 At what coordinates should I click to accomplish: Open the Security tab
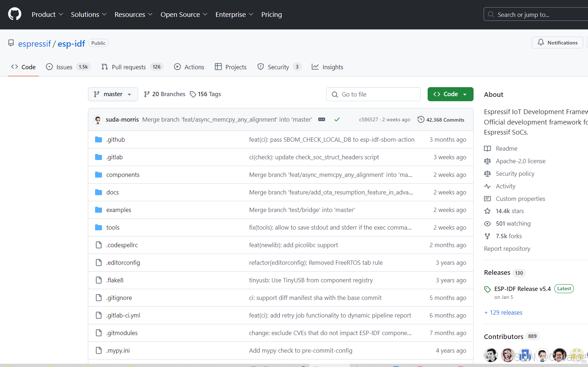tap(279, 67)
